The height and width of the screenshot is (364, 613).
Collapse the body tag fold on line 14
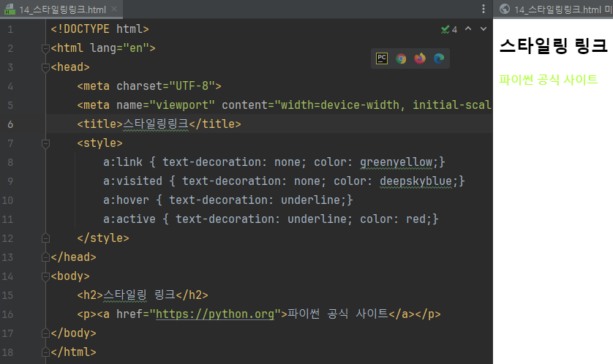pos(45,276)
